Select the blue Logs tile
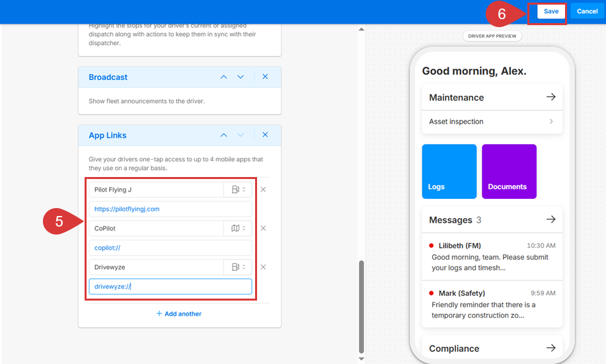This screenshot has width=606, height=364. pos(449,171)
